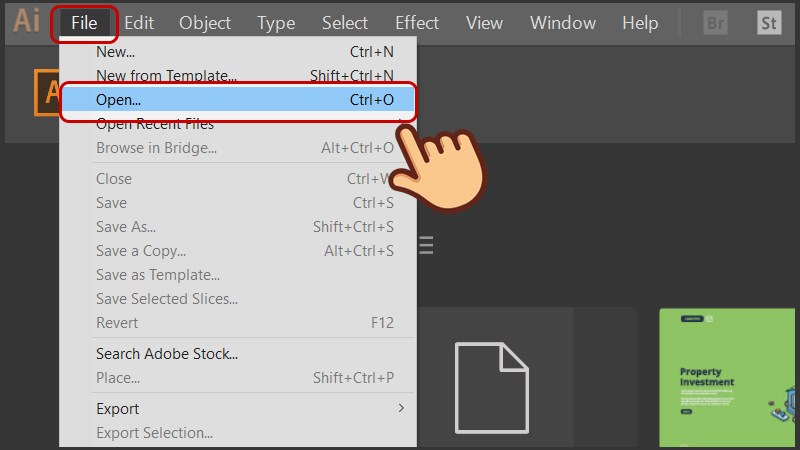This screenshot has width=800, height=450.
Task: Open the Object menu
Action: click(205, 22)
